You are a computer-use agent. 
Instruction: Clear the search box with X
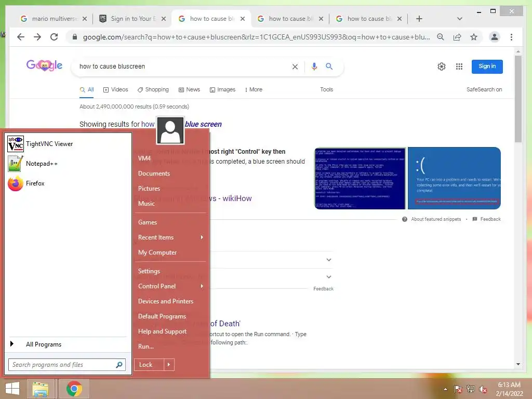(295, 67)
